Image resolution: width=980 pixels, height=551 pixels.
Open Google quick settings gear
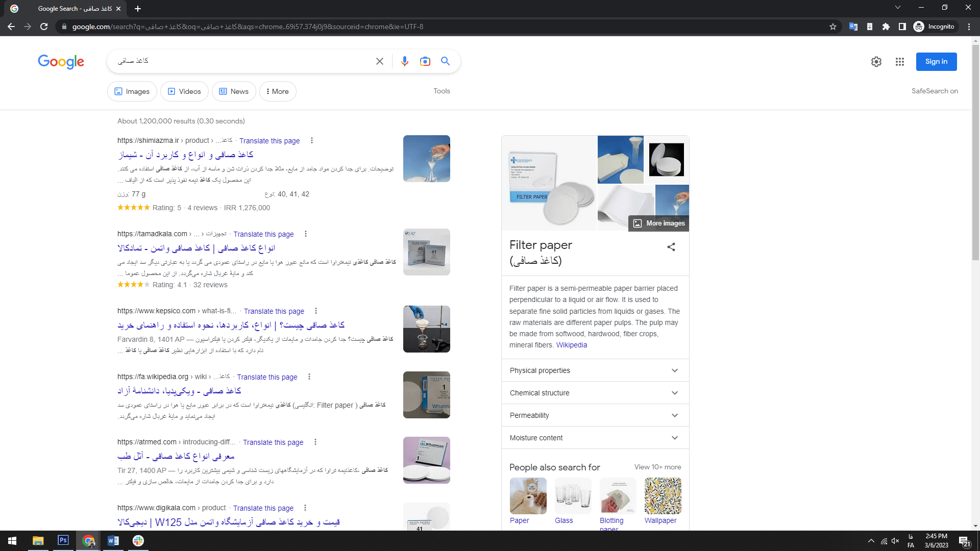coord(876,62)
